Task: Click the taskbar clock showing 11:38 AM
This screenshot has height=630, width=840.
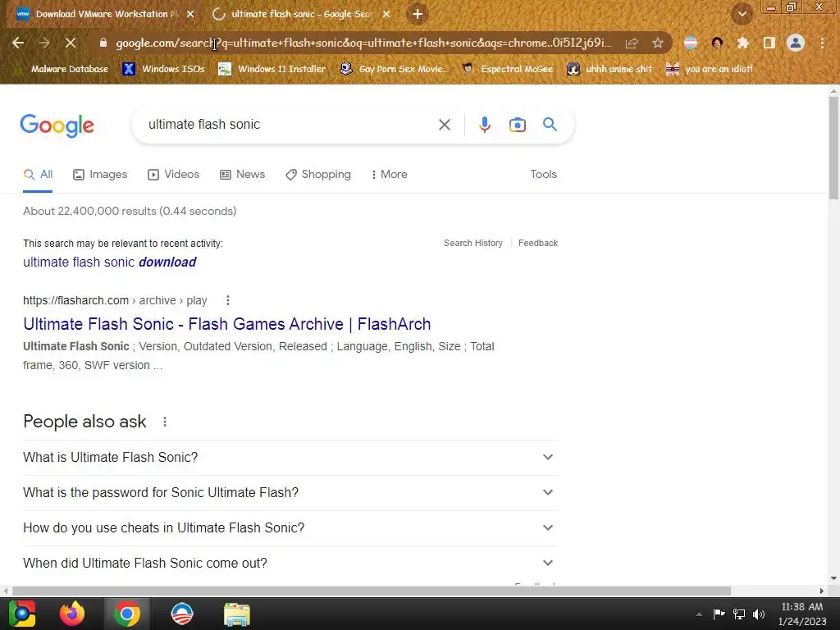Action: point(802,614)
